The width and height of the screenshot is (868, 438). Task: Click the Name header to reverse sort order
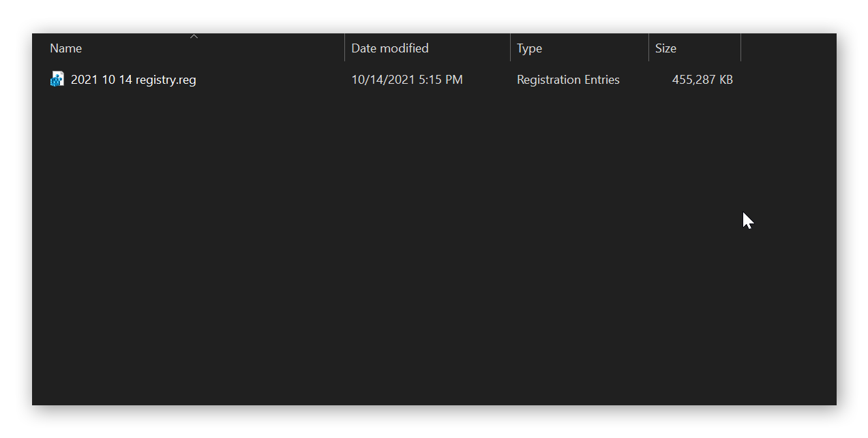pyautogui.click(x=65, y=48)
